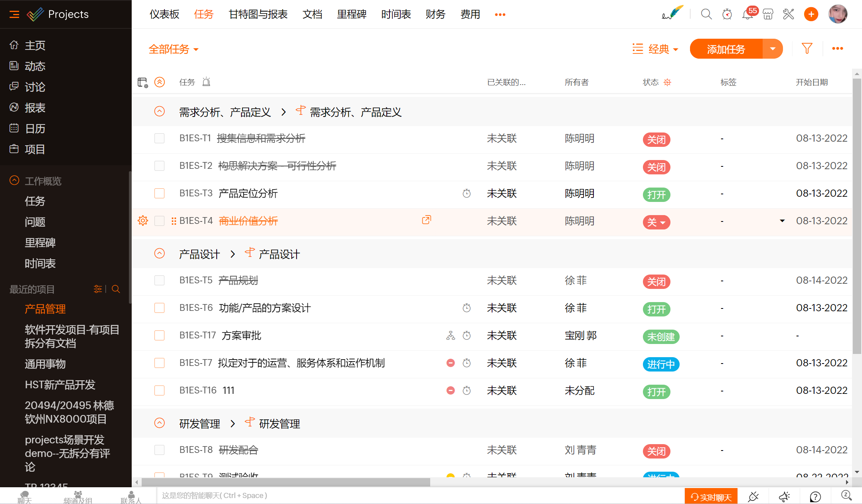
Task: Click the gear icon beside B1ES-T4 row
Action: pyautogui.click(x=143, y=221)
